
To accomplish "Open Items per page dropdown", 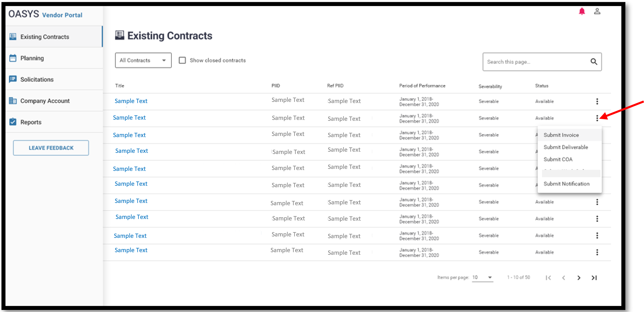I will click(482, 277).
